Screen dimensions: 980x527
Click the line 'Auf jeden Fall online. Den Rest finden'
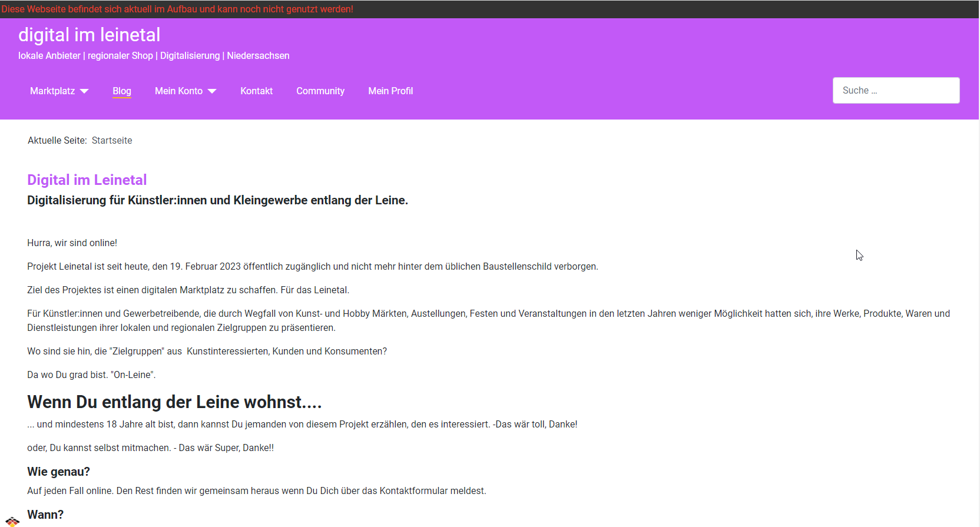pyautogui.click(x=257, y=490)
